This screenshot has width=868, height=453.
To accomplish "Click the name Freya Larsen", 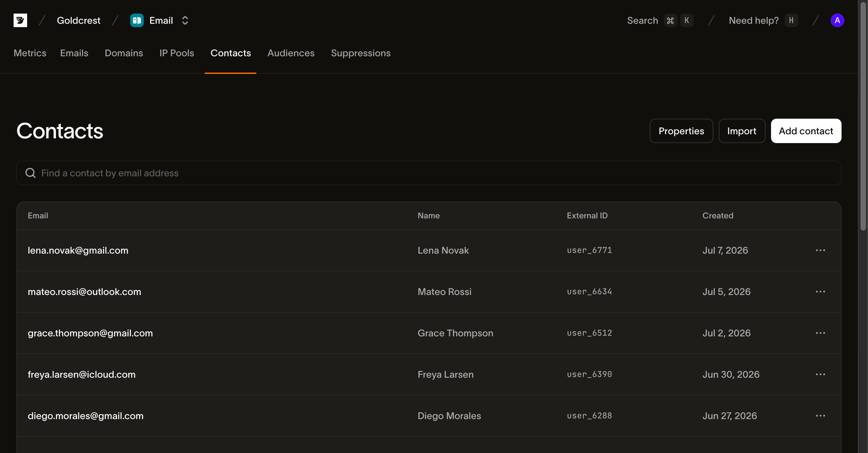I will [446, 374].
